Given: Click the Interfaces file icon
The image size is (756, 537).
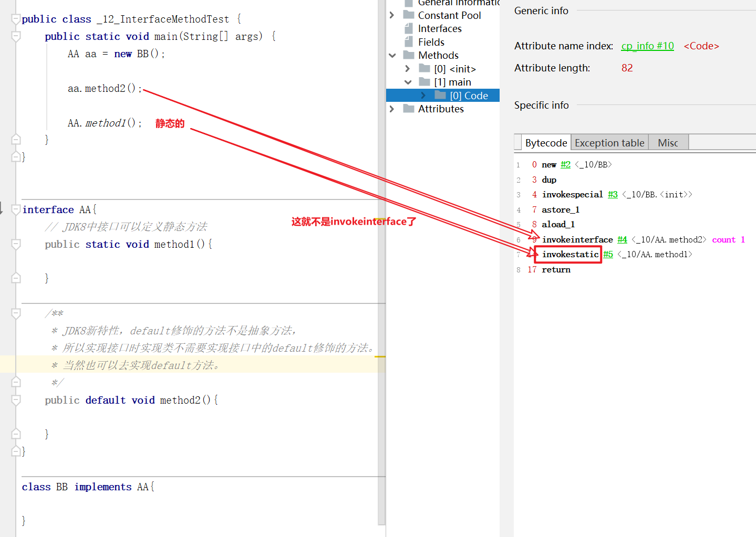Looking at the screenshot, I should click(x=409, y=28).
